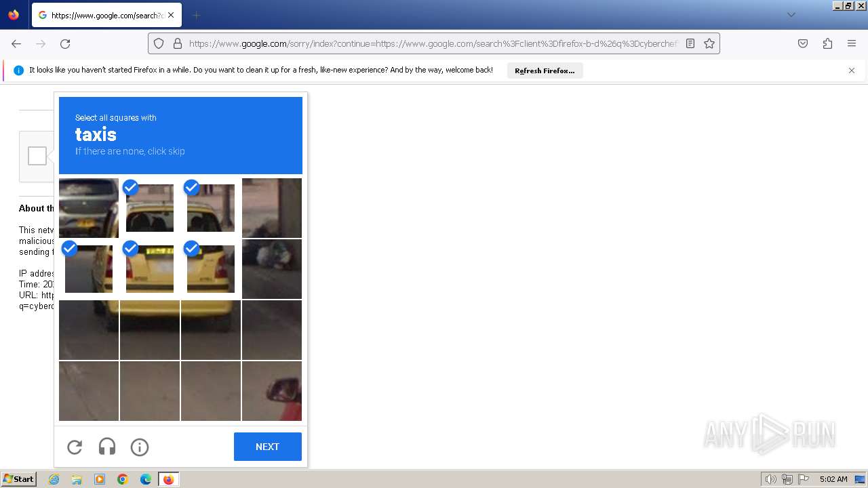Screen dimensions: 868x488
Task: Open the media player taskbar icon
Action: click(x=100, y=479)
